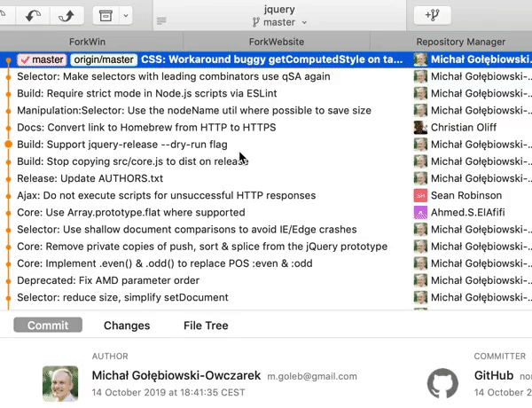Click the create new branch icon

coord(433,15)
